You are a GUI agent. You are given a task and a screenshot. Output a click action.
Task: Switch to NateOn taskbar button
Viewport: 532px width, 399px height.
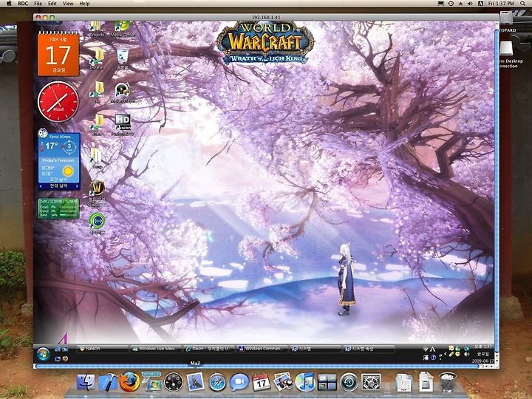103,349
